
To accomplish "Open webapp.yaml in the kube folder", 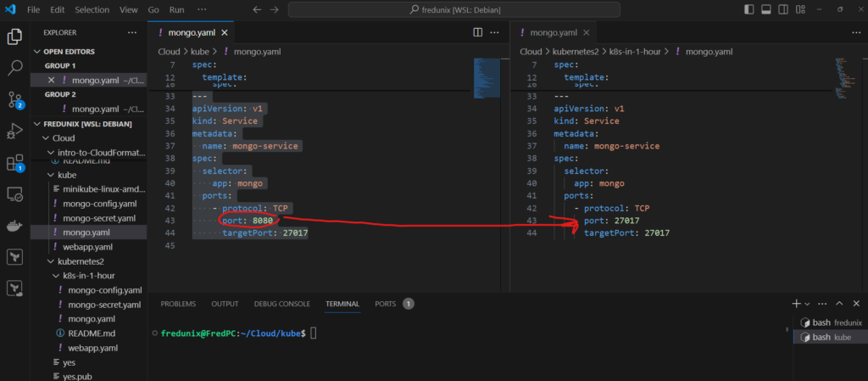I will click(x=87, y=247).
